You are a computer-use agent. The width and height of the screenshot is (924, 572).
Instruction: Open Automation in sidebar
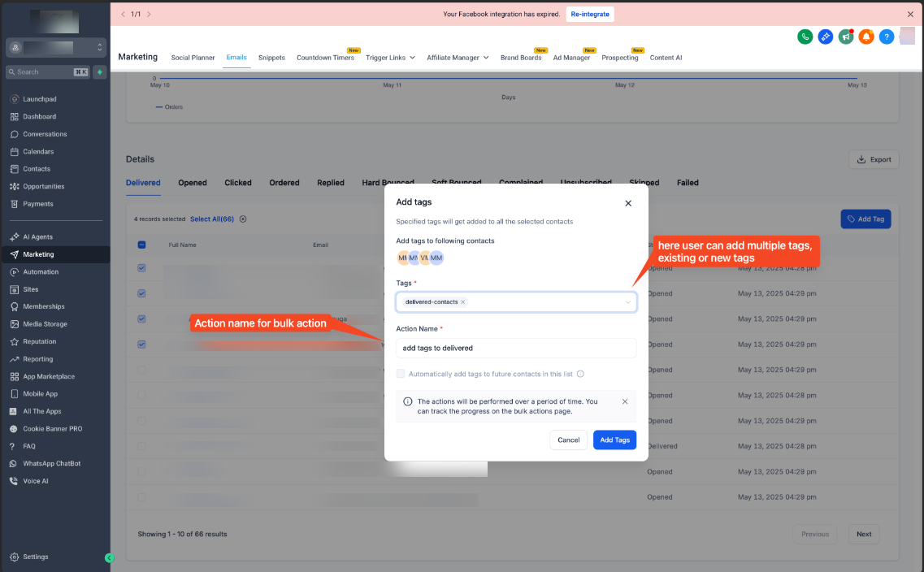pos(41,272)
